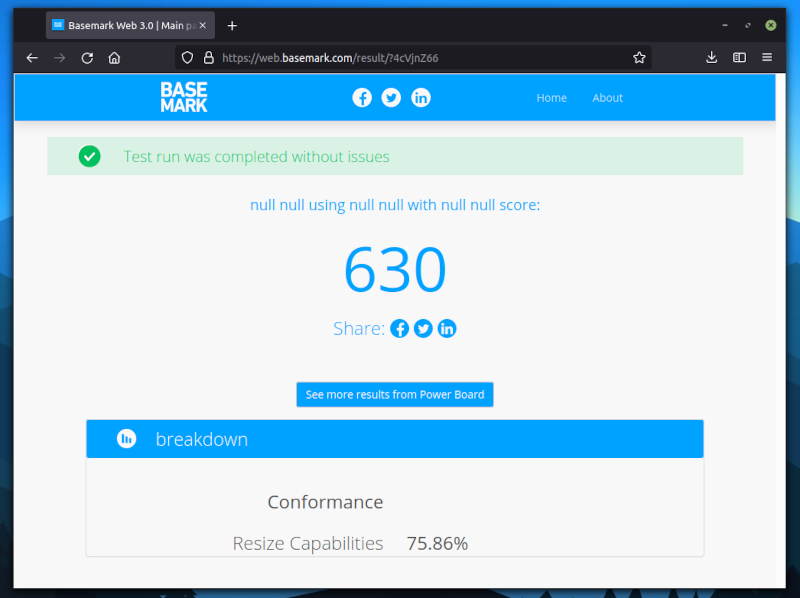Share score on LinkedIn icon
The image size is (800, 598).
[x=447, y=329]
